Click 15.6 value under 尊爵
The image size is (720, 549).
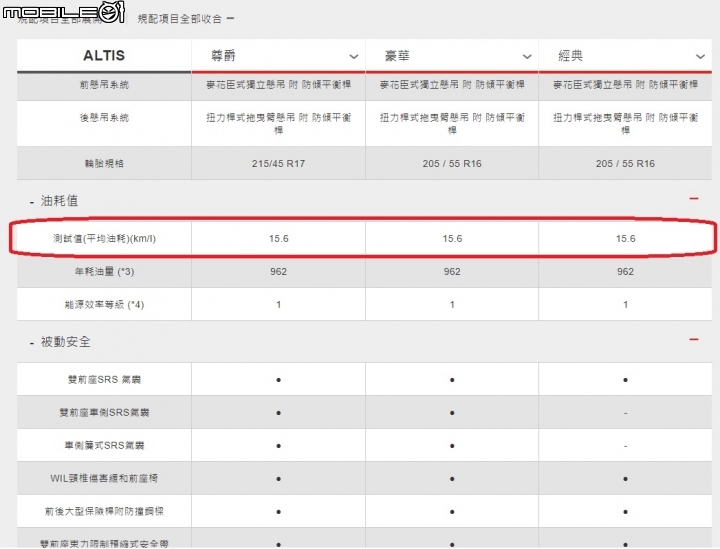[x=278, y=239]
